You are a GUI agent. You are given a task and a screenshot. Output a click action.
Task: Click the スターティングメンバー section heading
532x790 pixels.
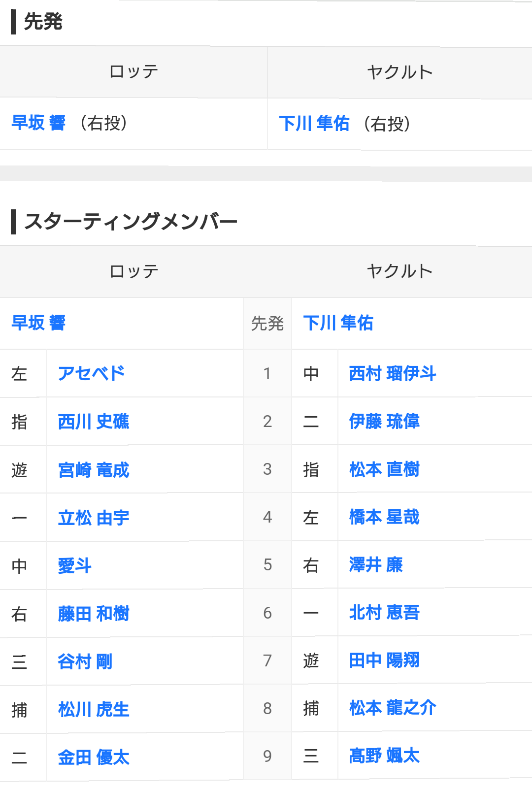131,221
